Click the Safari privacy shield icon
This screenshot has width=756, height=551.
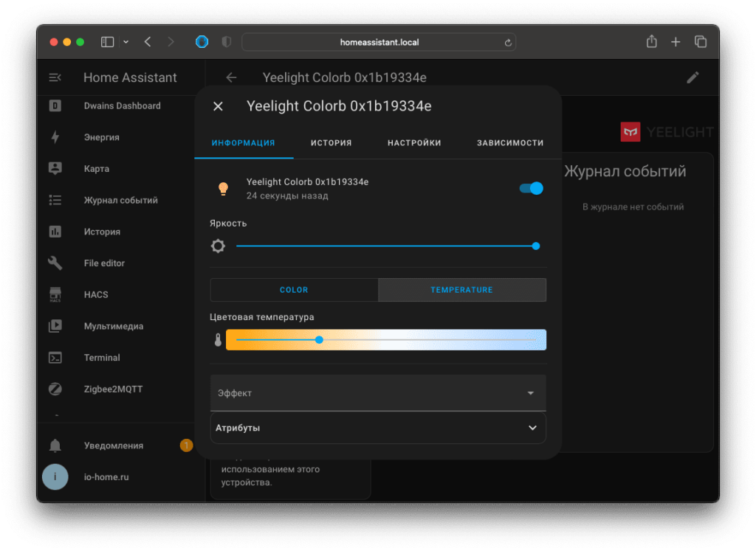click(x=226, y=42)
